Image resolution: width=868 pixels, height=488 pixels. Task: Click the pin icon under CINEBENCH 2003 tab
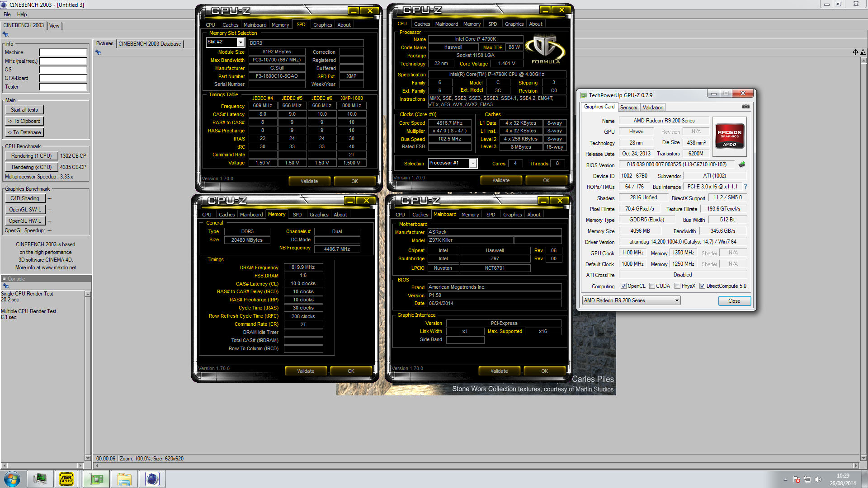click(5, 34)
